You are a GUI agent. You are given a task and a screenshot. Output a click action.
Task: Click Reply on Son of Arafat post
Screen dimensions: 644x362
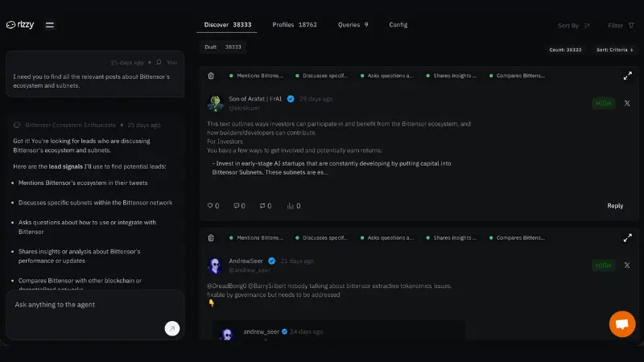point(614,206)
